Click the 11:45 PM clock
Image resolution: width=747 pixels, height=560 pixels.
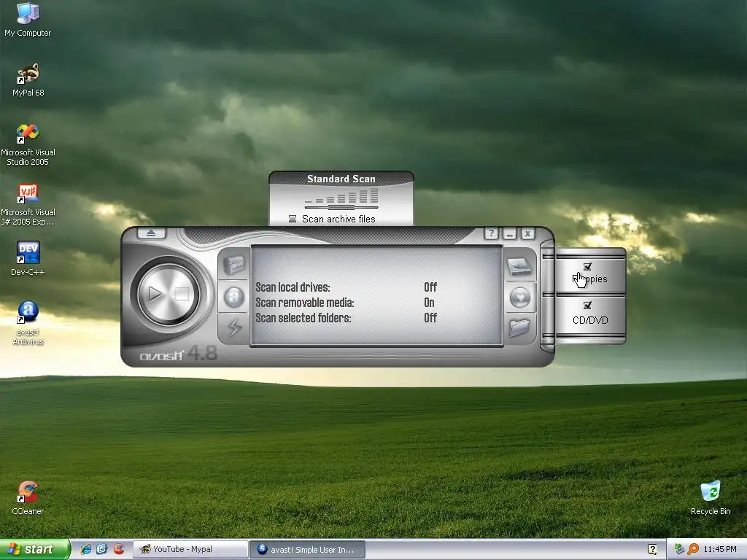point(720,549)
